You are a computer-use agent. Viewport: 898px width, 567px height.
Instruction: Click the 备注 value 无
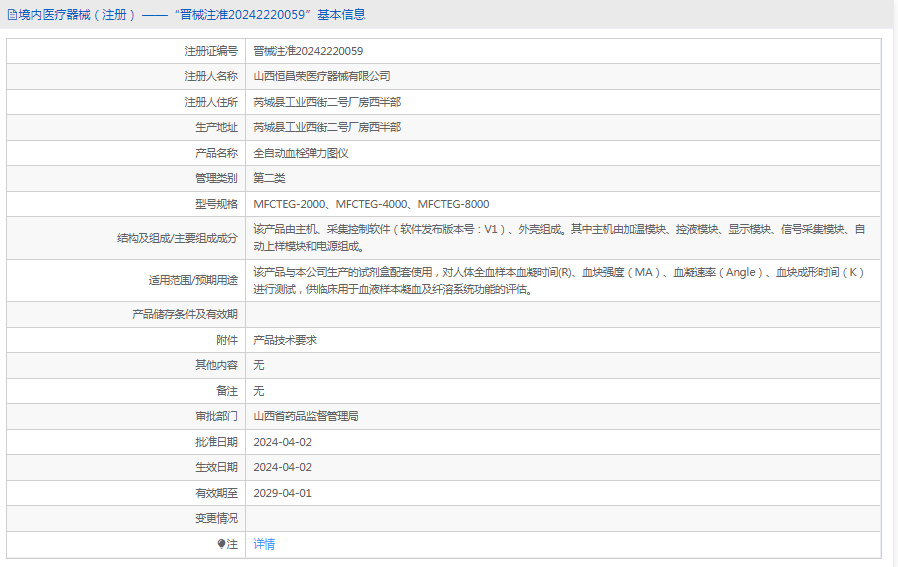click(259, 391)
